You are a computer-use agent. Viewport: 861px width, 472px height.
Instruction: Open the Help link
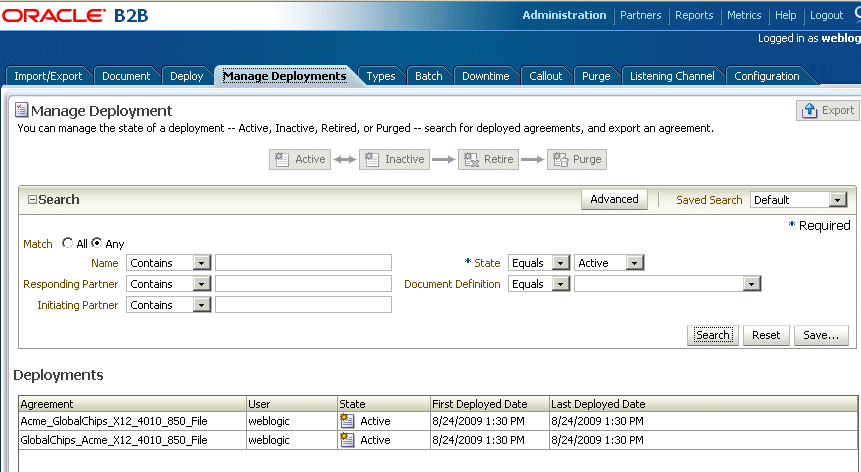pyautogui.click(x=785, y=15)
